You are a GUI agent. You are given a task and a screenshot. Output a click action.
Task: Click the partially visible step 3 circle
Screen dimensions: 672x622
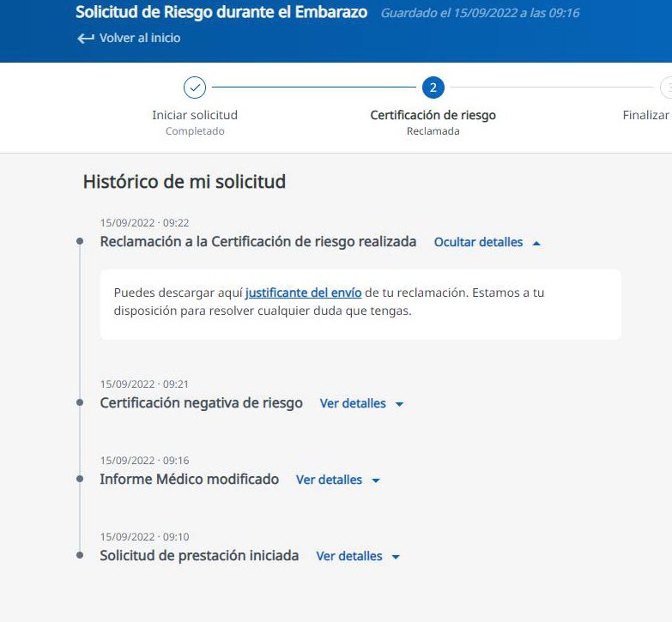coord(667,88)
